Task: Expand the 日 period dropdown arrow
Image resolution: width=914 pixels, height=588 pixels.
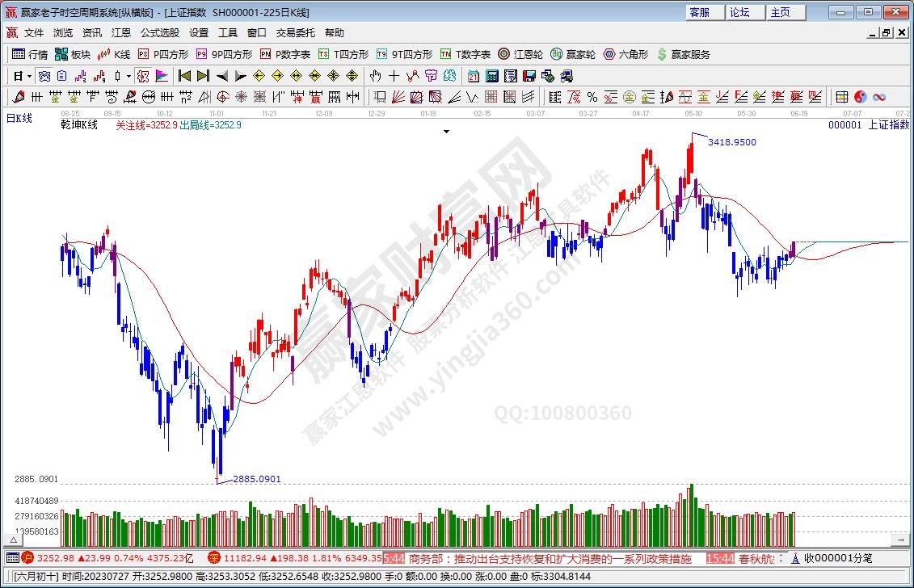Action: tap(29, 76)
